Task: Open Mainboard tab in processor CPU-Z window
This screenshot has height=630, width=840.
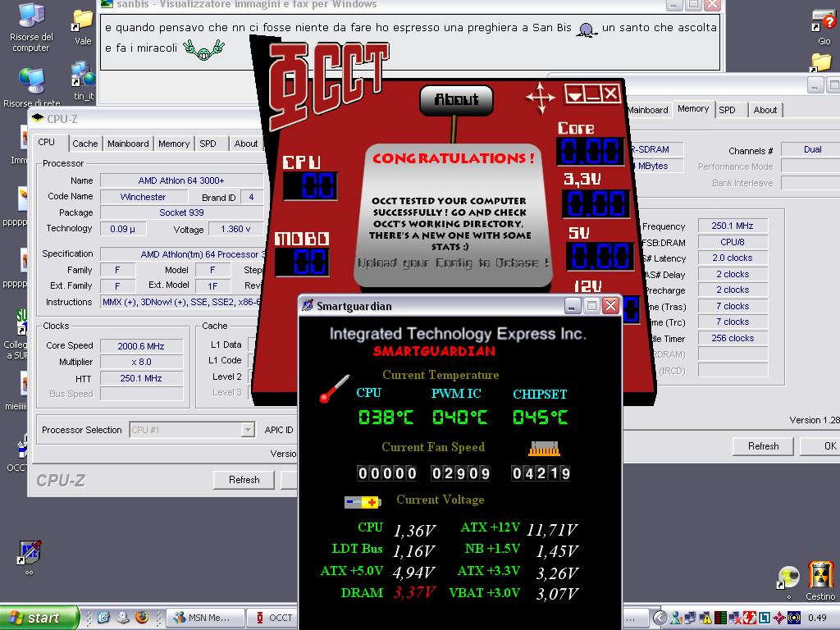Action: point(128,144)
